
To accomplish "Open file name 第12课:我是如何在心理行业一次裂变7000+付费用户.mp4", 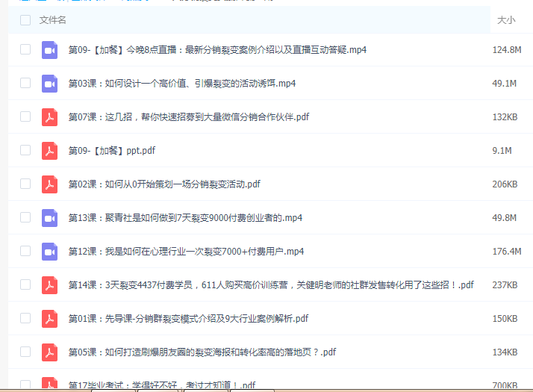I will [x=186, y=252].
